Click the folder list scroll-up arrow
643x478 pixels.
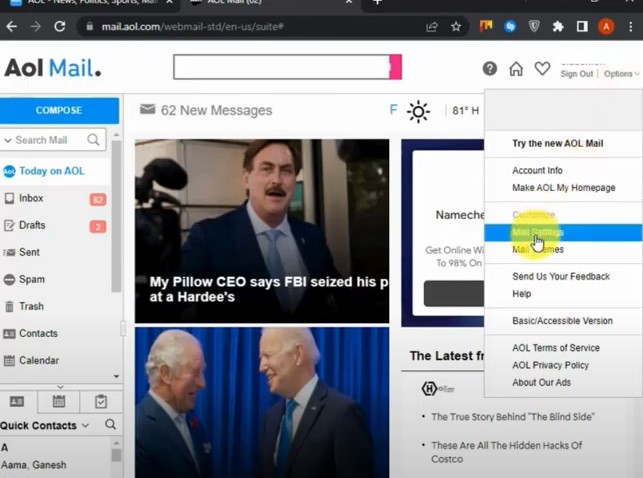coord(116,134)
